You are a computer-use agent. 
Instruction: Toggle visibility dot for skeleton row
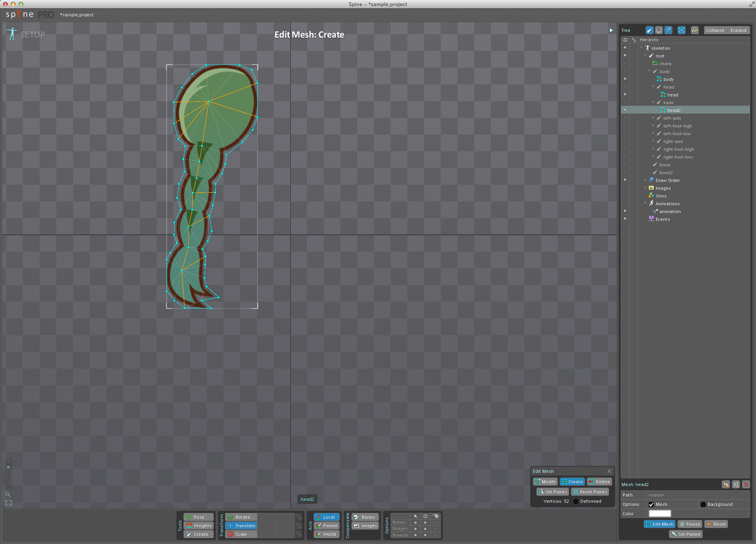[x=625, y=48]
